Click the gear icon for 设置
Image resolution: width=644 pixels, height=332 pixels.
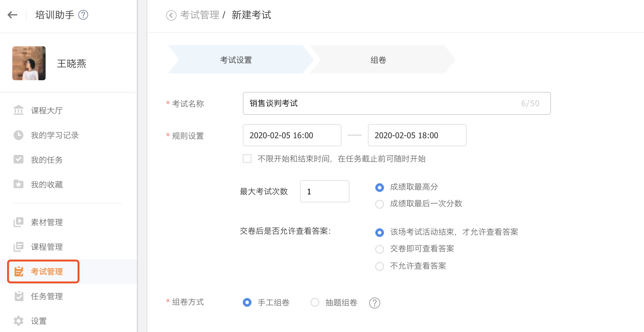point(18,321)
